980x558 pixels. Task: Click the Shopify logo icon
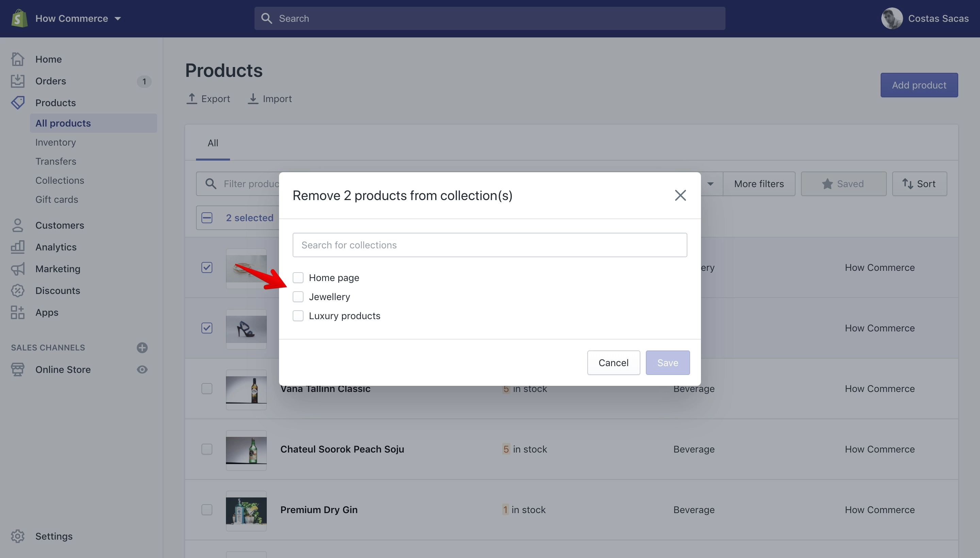pos(19,18)
